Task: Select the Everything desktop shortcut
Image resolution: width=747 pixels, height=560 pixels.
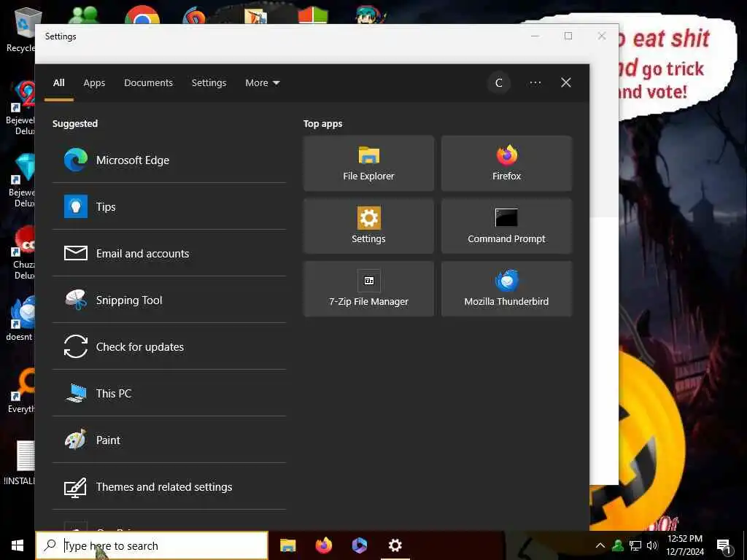Action: [x=21, y=391]
